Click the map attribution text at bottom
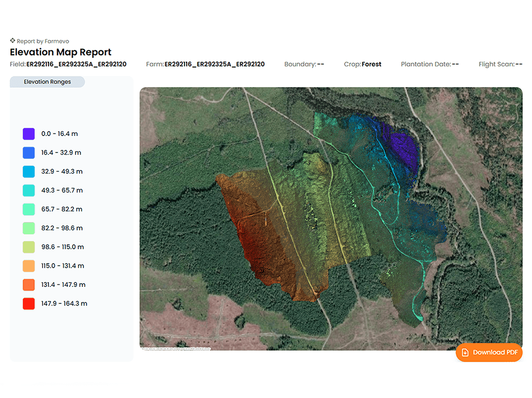The width and height of the screenshot is (532, 398). tap(176, 349)
